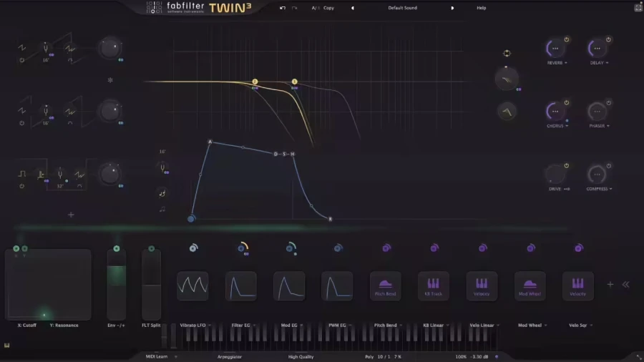Image resolution: width=644 pixels, height=362 pixels.
Task: Click the Poly voice mode setting
Action: [x=369, y=357]
